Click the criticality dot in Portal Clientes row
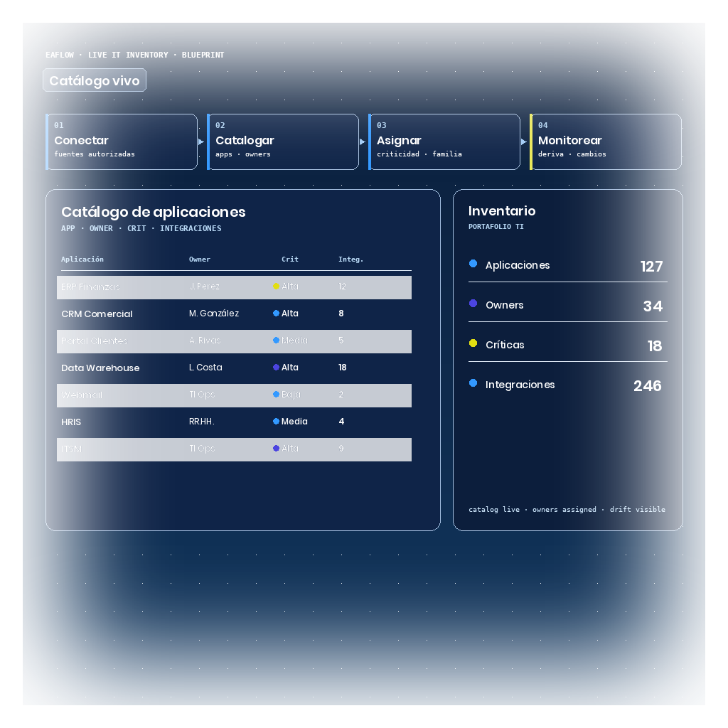Viewport: 728px width, 728px height. point(277,341)
